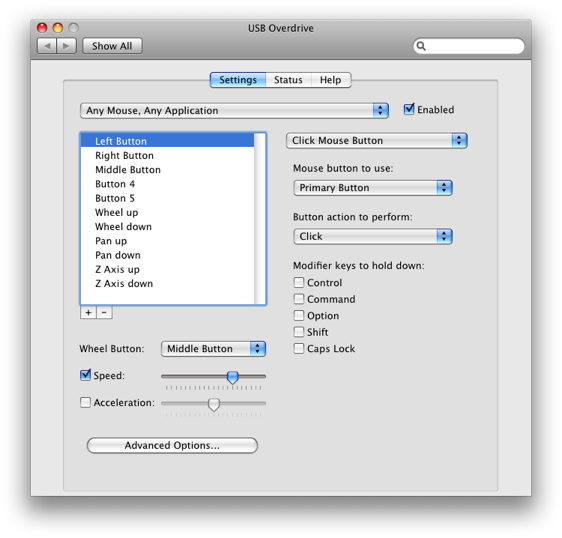The image size is (562, 538).
Task: Select Button 4 in the list
Action: 167,184
